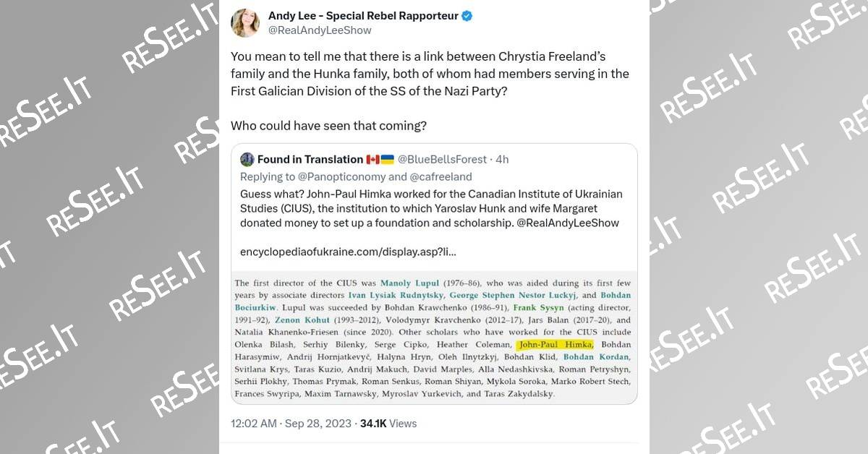Click the Canadian flag emoji
The width and height of the screenshot is (868, 454).
(x=373, y=160)
